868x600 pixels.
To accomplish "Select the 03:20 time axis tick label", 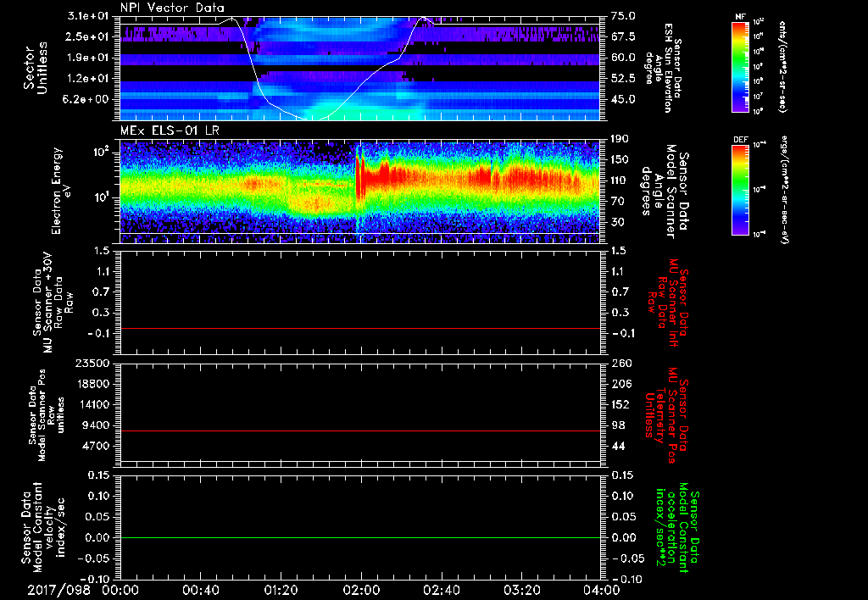I will tap(522, 590).
